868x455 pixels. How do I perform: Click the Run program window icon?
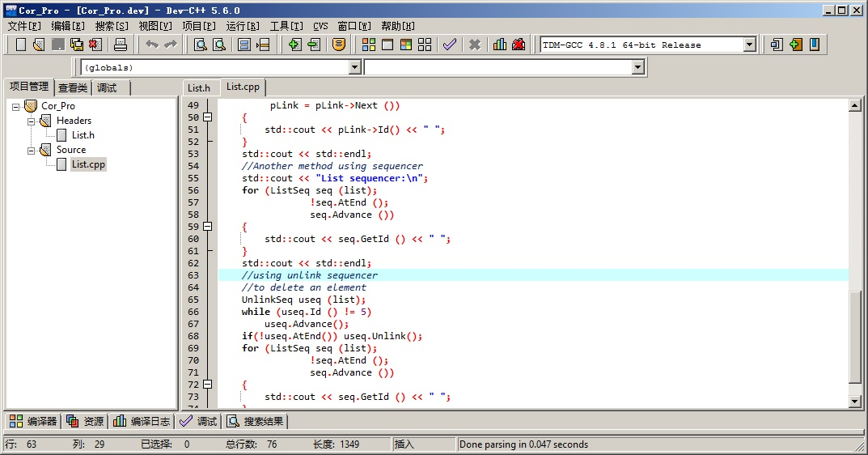tap(387, 45)
